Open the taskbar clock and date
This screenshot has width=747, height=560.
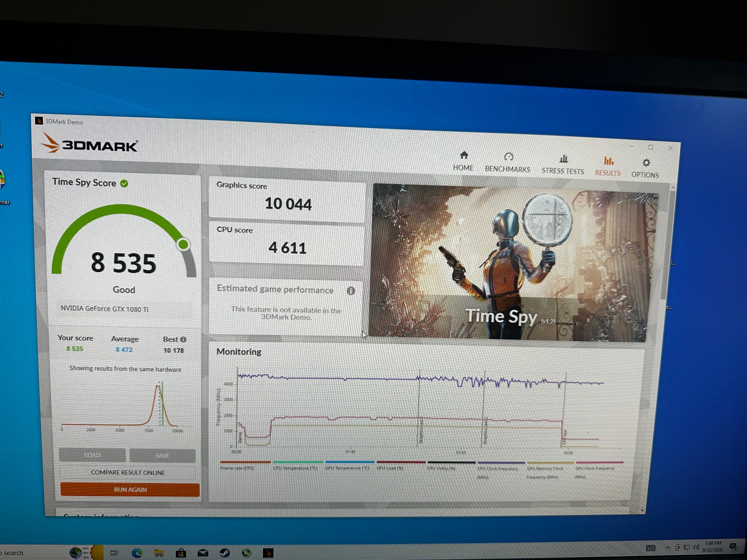click(x=713, y=546)
